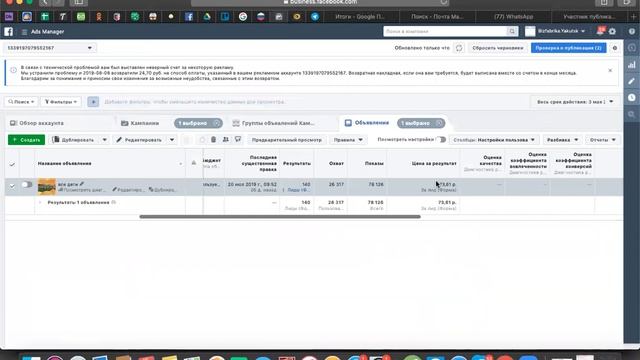Open the Trello bookmark in favorites bar
The height and width of the screenshot is (360, 640).
(x=225, y=17)
